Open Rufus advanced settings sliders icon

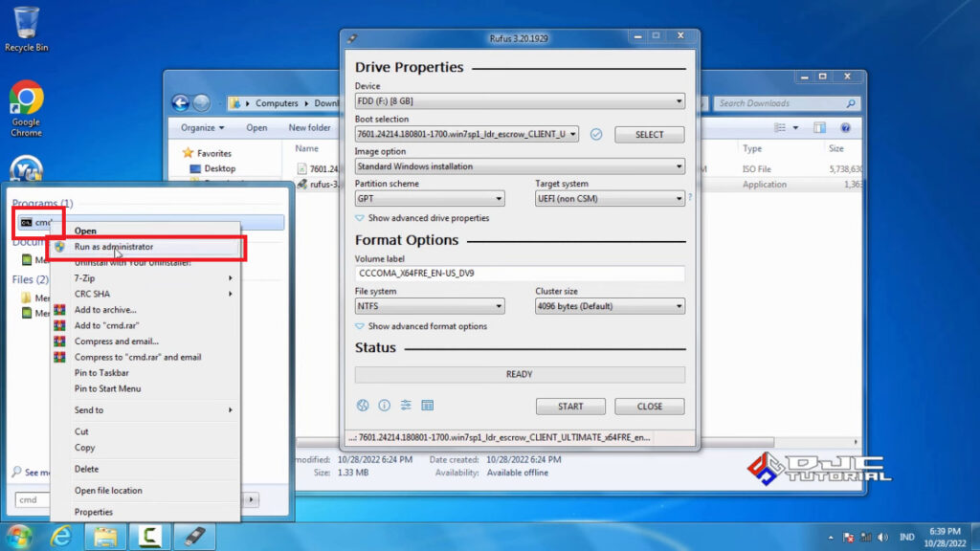point(405,406)
